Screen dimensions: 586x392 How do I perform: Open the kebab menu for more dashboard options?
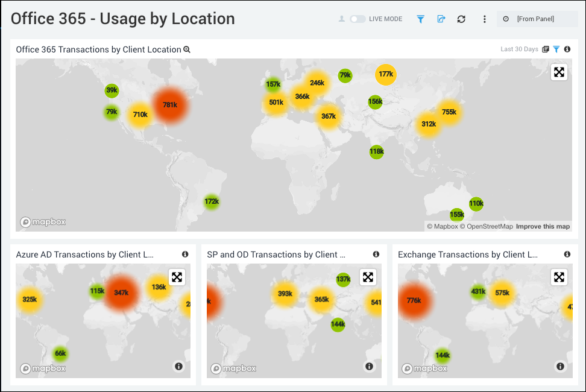point(484,19)
